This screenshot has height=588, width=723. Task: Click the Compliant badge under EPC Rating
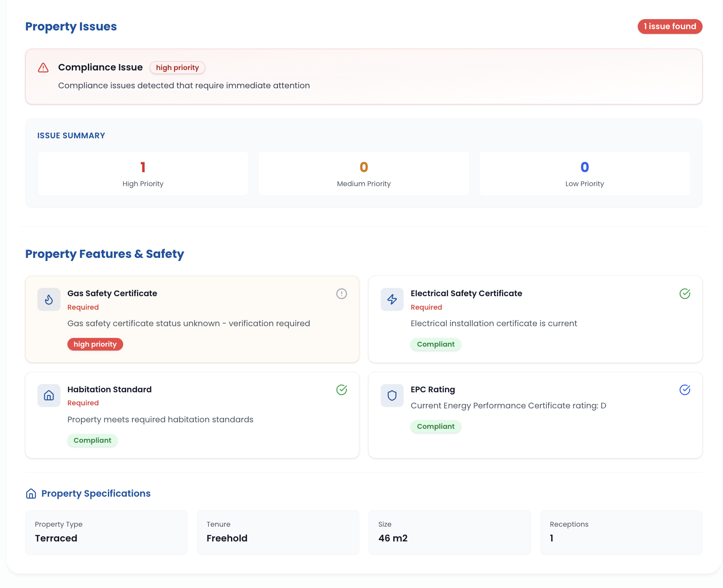pos(435,427)
